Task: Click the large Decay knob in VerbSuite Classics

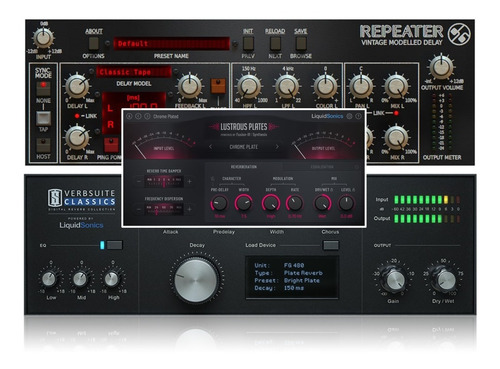Action: (x=196, y=280)
